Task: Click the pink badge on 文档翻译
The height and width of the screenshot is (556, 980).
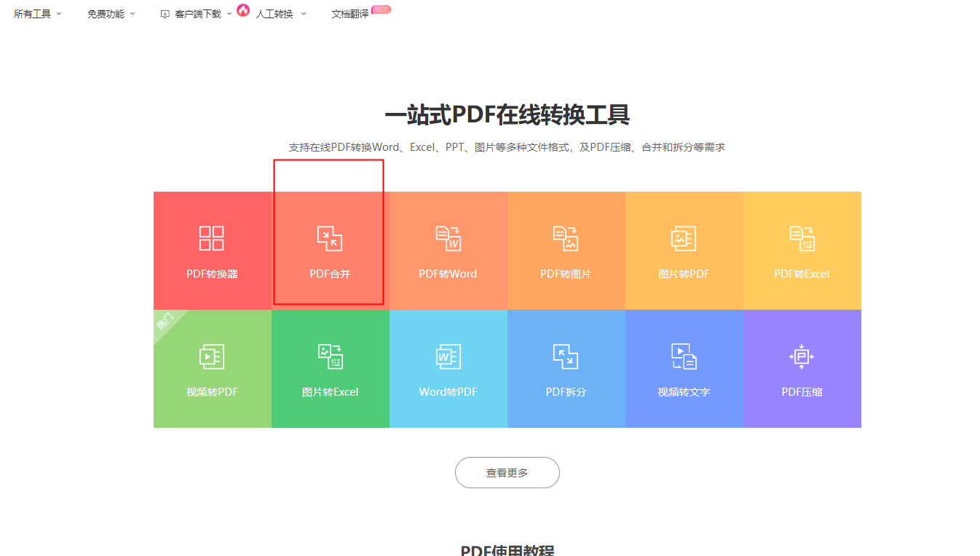Action: (381, 9)
